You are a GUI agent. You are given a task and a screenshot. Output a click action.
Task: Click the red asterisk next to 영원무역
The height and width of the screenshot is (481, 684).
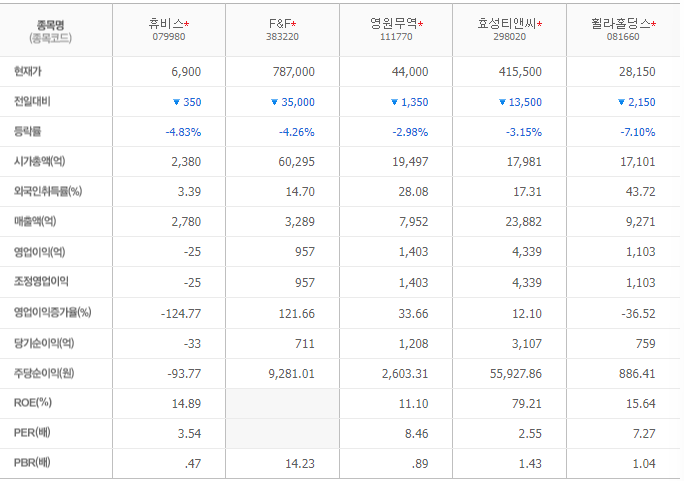(421, 24)
